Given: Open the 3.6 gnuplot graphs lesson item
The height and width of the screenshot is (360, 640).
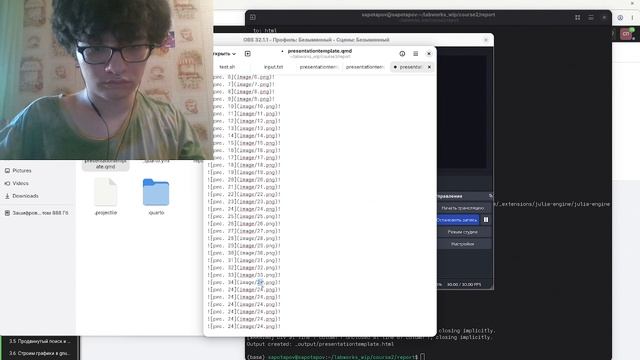Looking at the screenshot, I should 40,353.
